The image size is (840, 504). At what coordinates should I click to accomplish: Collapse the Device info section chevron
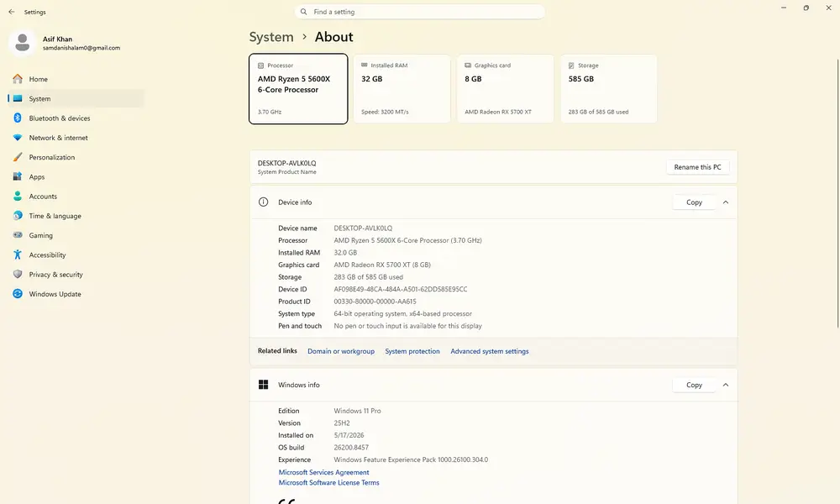point(726,202)
